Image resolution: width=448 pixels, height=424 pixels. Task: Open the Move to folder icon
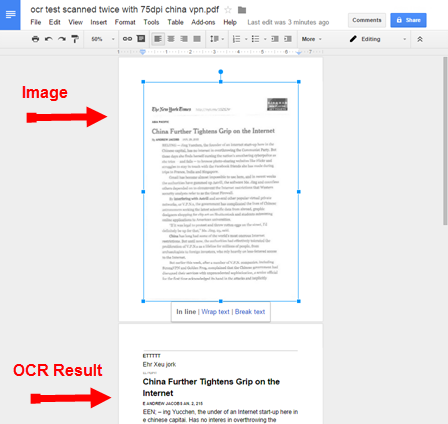pyautogui.click(x=242, y=10)
